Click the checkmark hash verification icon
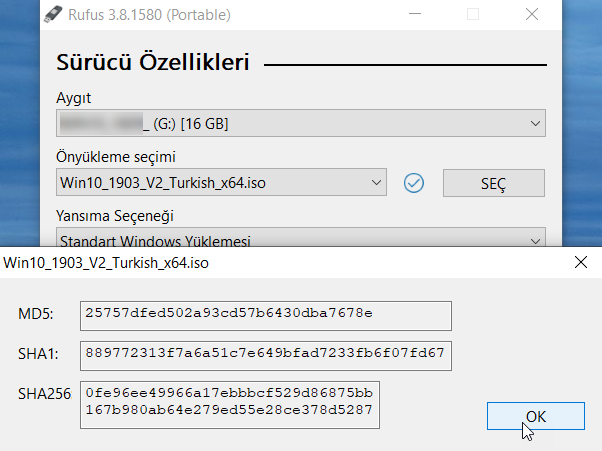 coord(414,183)
